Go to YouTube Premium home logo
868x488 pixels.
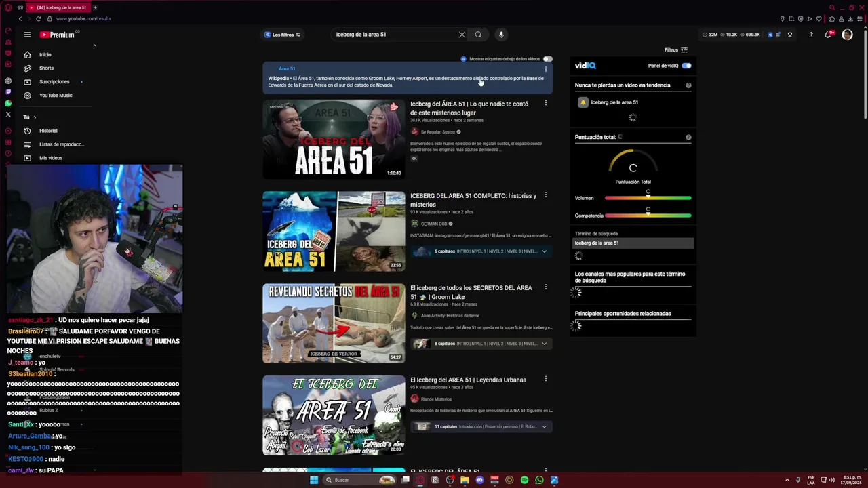(x=57, y=35)
